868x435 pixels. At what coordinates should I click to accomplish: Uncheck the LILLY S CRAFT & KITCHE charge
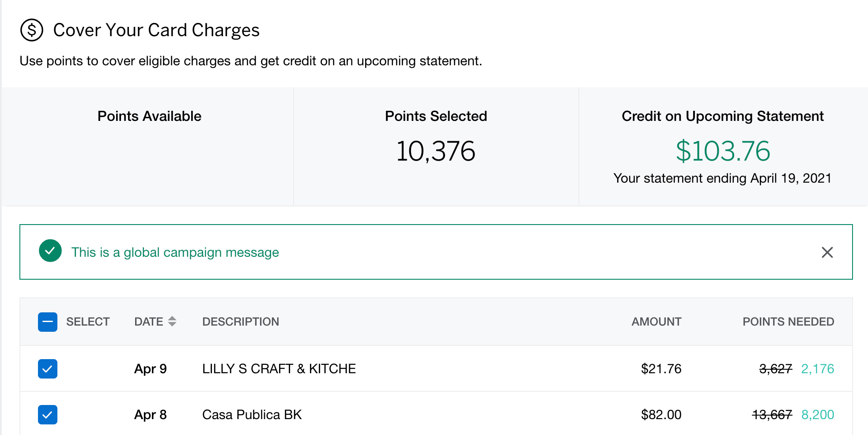pos(48,369)
